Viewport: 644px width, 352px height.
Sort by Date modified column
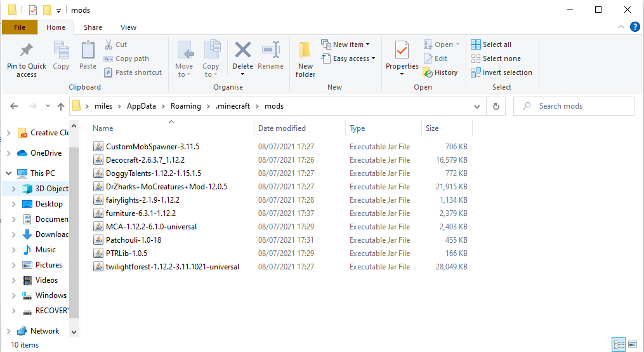tap(282, 128)
